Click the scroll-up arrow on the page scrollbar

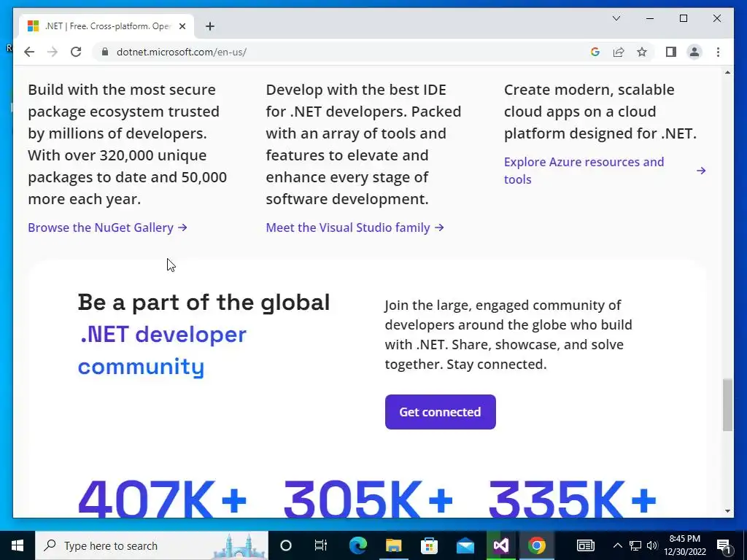click(x=727, y=72)
